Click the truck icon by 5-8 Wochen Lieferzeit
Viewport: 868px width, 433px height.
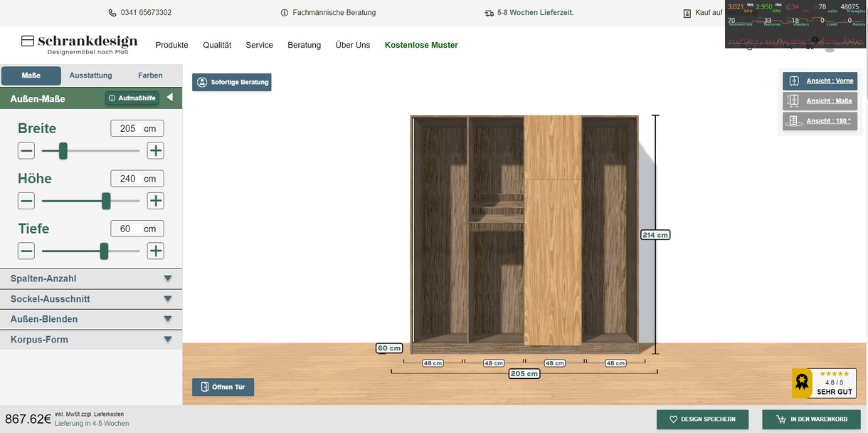coord(489,13)
